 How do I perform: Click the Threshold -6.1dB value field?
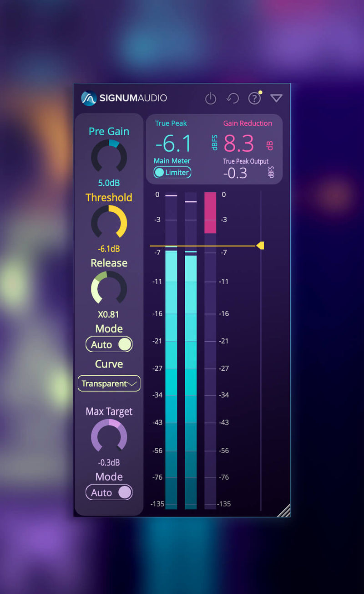(109, 249)
